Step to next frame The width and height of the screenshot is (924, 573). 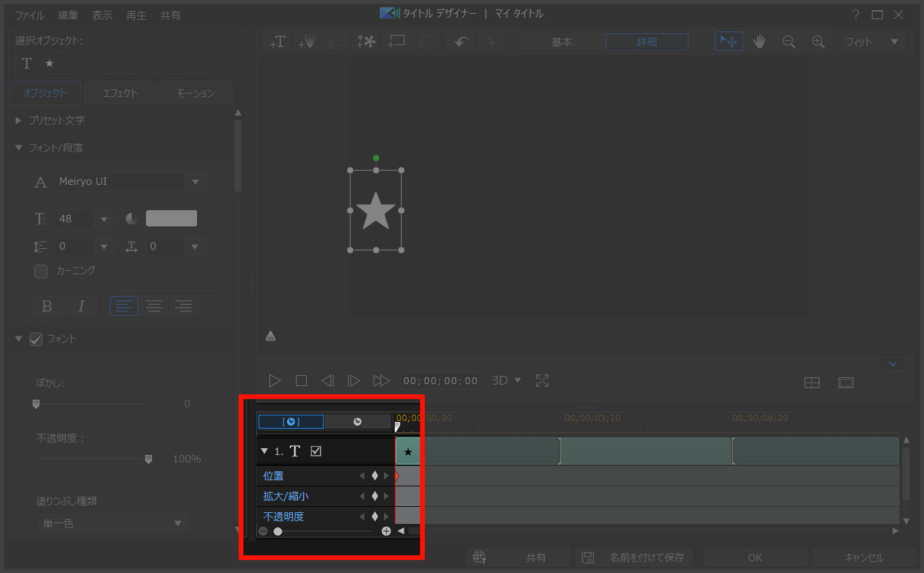point(353,381)
